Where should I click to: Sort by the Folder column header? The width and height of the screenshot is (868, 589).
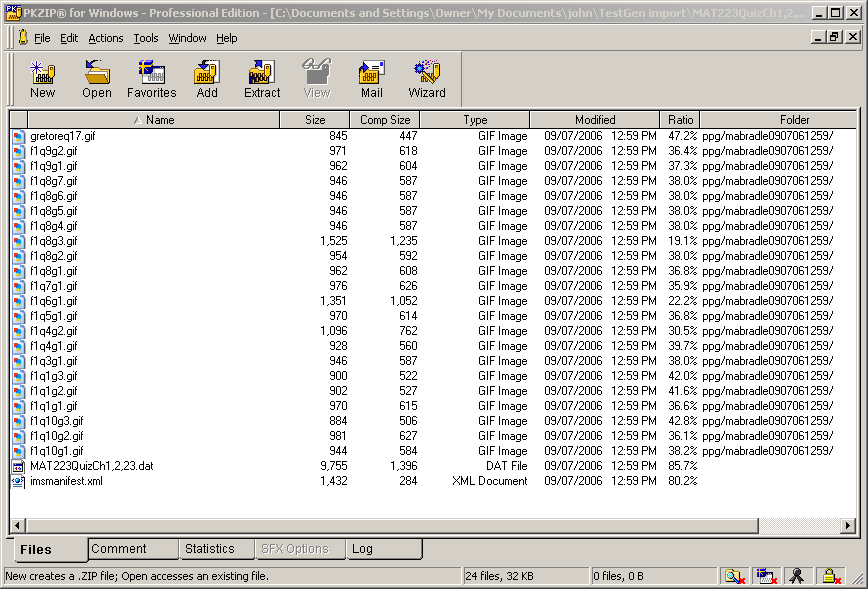(x=778, y=120)
